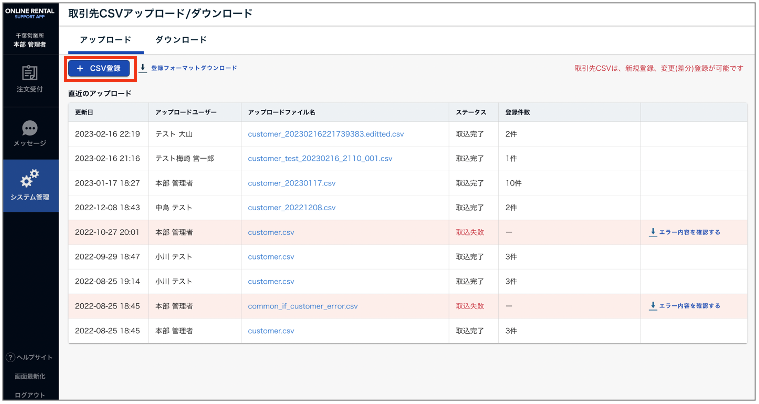Screen dimensions: 759x404
Task: Click ログアウト in the sidebar
Action: (x=29, y=394)
